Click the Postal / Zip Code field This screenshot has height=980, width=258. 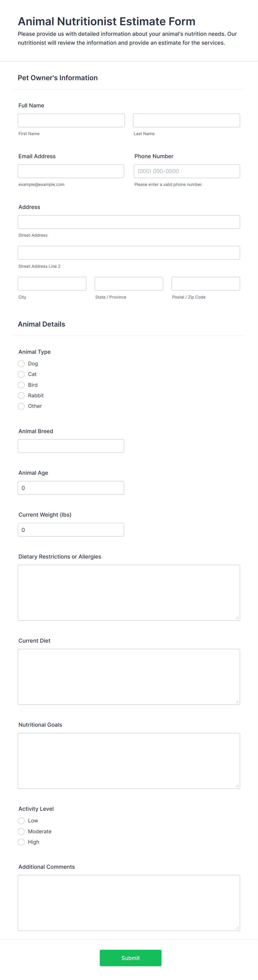pyautogui.click(x=206, y=284)
